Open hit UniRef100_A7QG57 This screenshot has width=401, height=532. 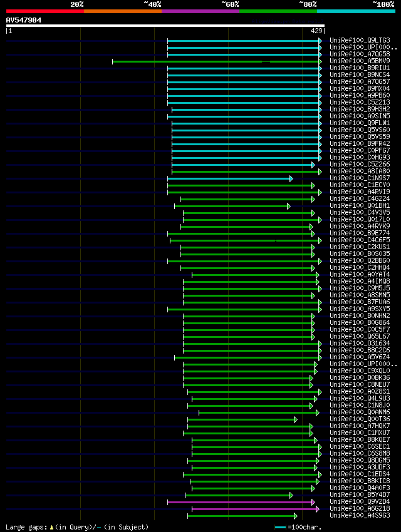(360, 82)
